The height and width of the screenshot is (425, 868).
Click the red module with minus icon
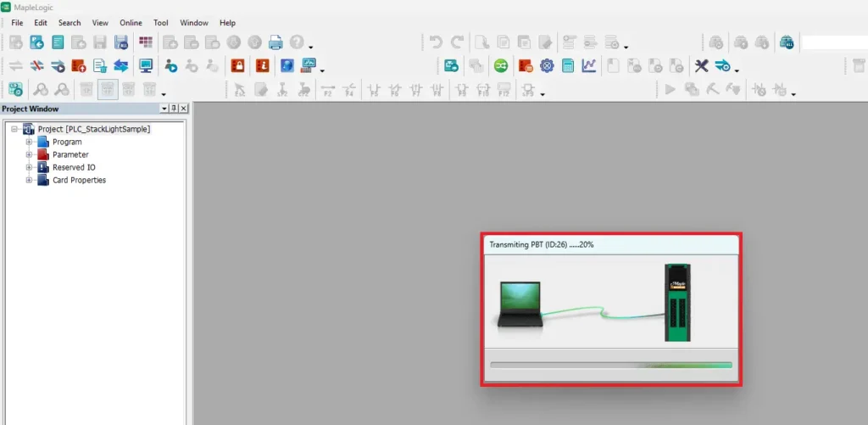click(526, 66)
